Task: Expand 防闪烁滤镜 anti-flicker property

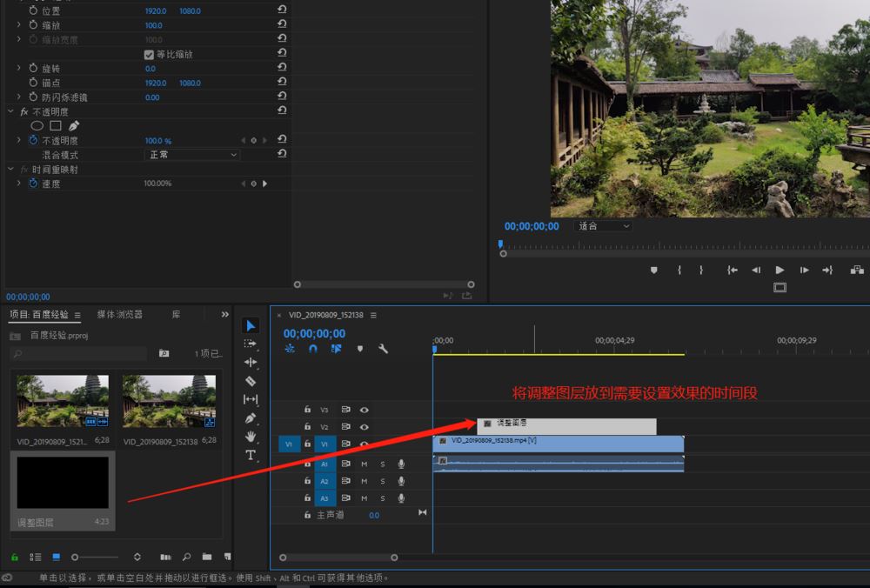Action: click(x=18, y=97)
